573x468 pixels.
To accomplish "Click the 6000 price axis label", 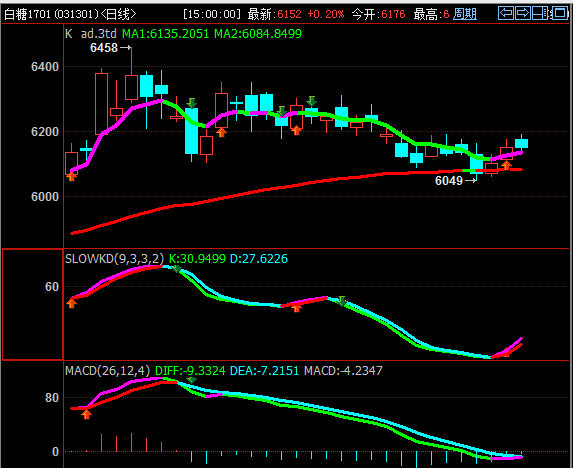I will point(45,197).
